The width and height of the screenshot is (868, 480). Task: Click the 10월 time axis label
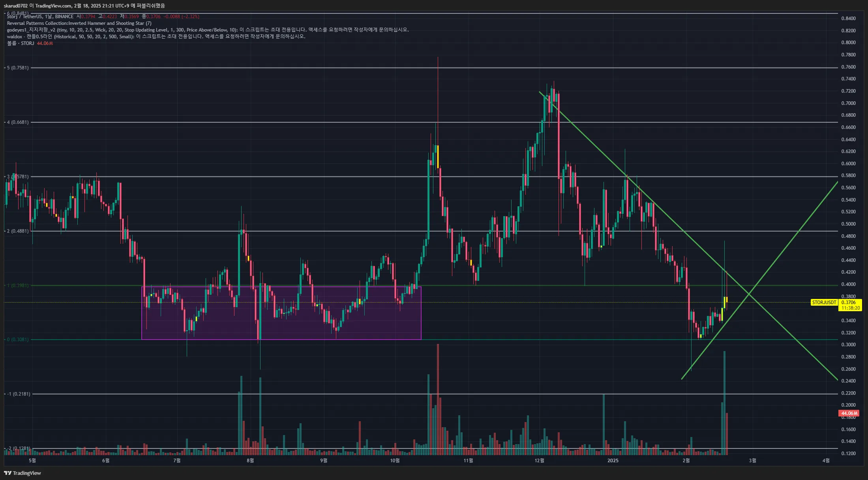click(395, 461)
